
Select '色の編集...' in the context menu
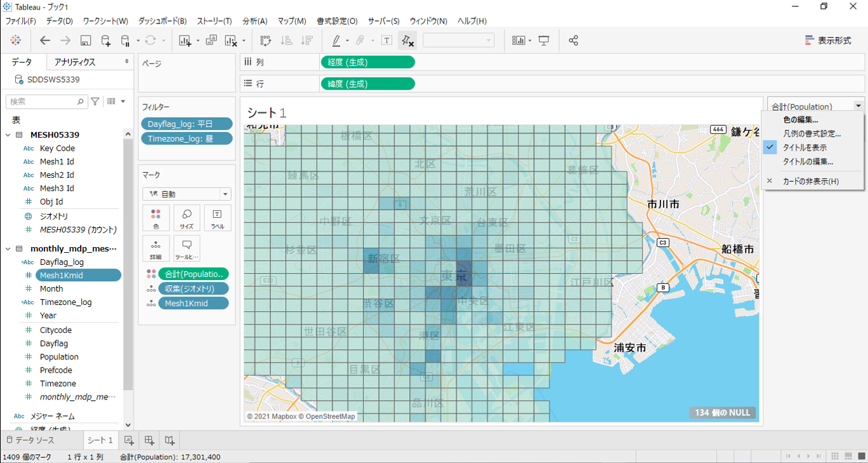pyautogui.click(x=800, y=119)
